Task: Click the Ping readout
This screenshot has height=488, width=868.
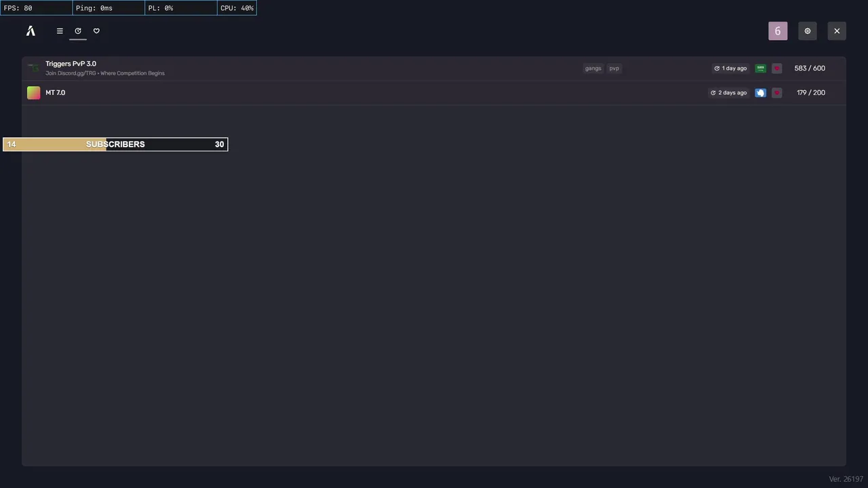Action: [x=108, y=8]
